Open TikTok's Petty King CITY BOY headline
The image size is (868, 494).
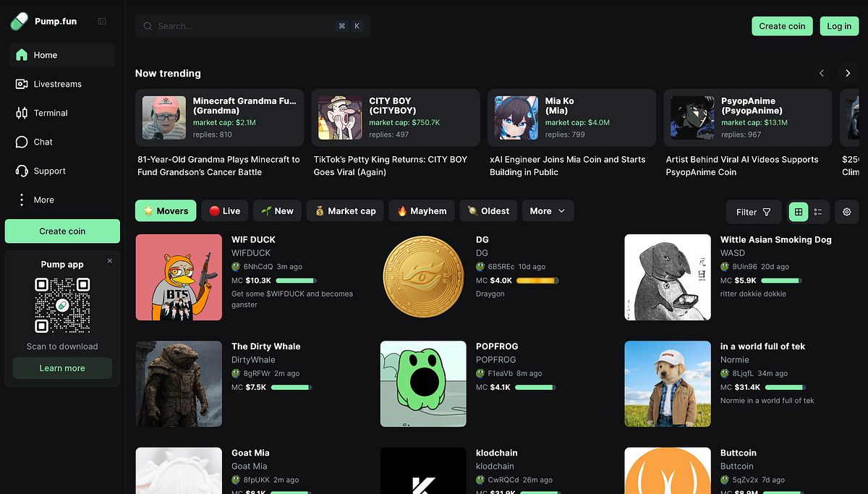coord(391,166)
